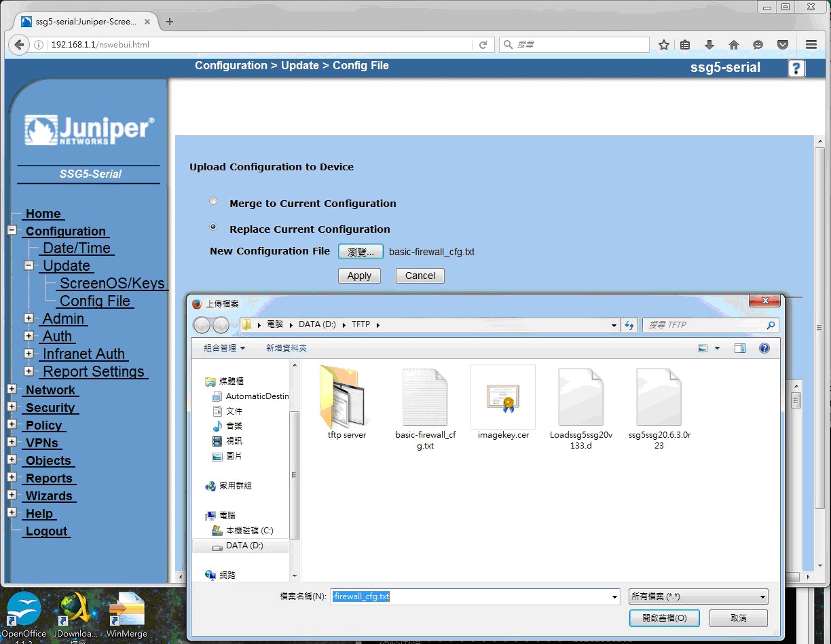
Task: Open the 組合管理 dropdown in the dialog
Action: click(221, 347)
